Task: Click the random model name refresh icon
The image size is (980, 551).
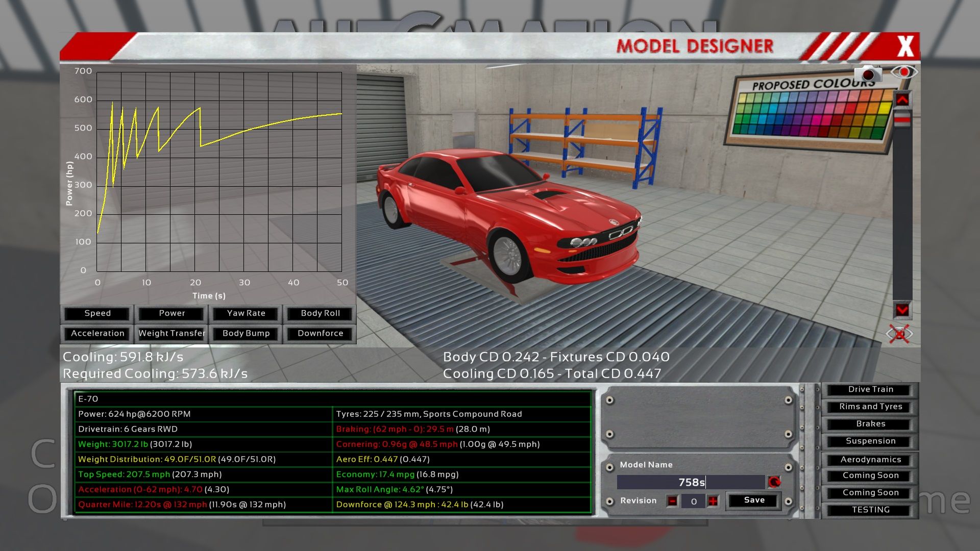Action: click(x=774, y=482)
